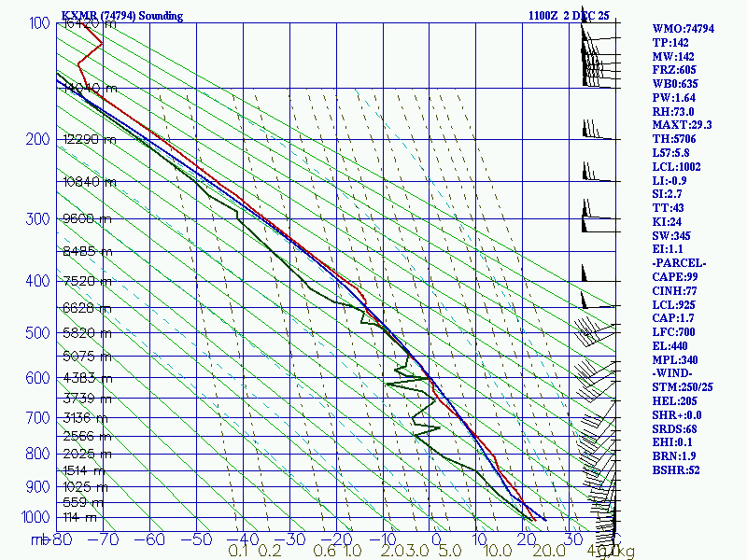Click the EI:1.1 value
747x560 pixels.
668,249
